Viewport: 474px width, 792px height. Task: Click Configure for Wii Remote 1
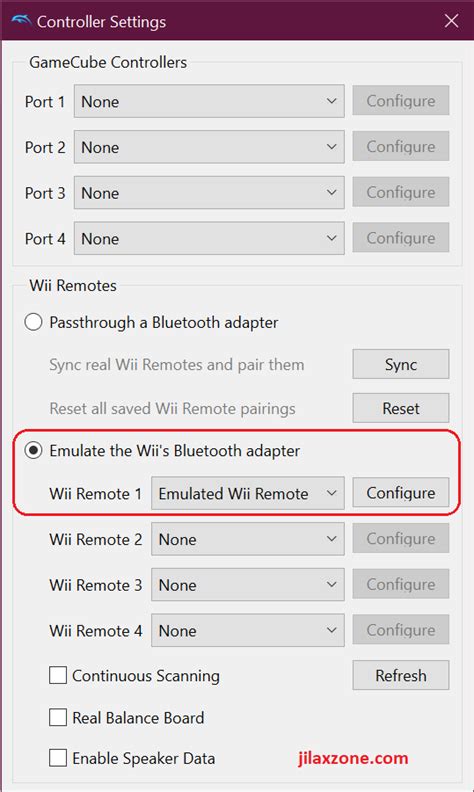coord(401,492)
